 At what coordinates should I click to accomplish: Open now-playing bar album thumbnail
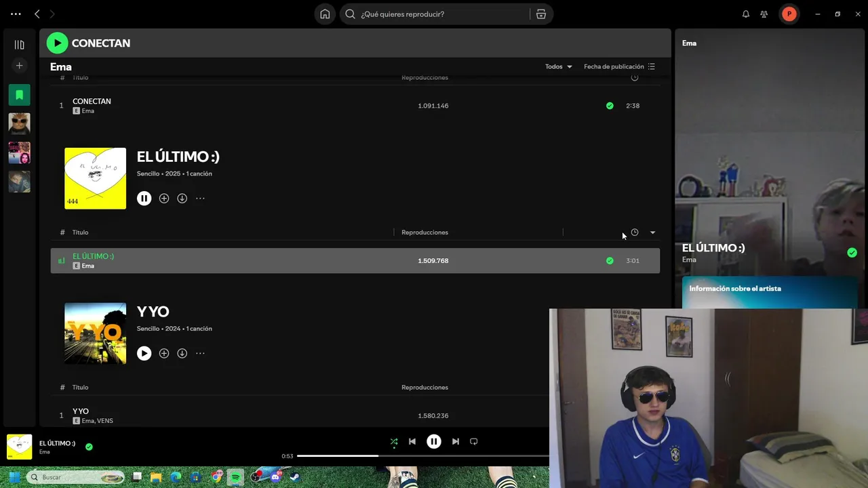point(19,447)
